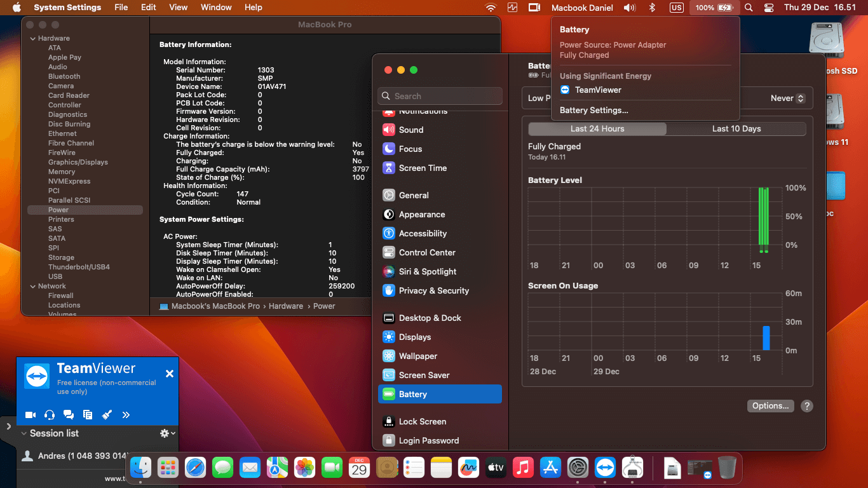This screenshot has width=868, height=488.
Task: Open Lock Screen settings in the sidebar
Action: click(x=440, y=421)
